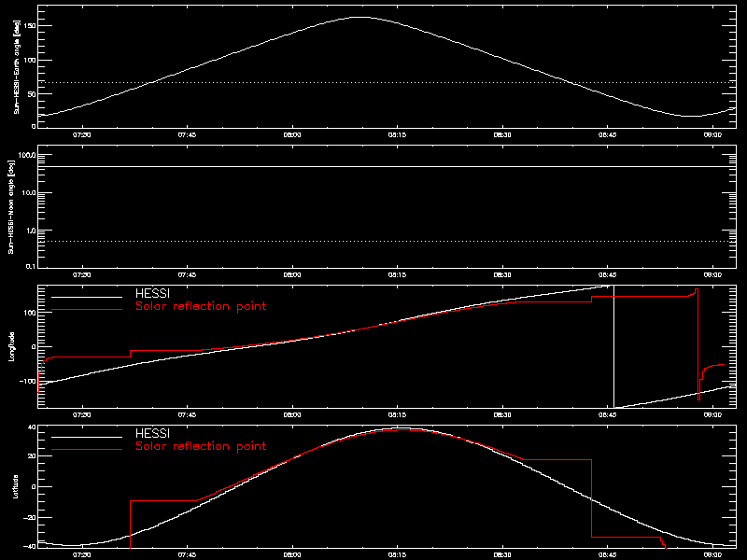Click the 'Longitude' y-axis label

coord(12,346)
